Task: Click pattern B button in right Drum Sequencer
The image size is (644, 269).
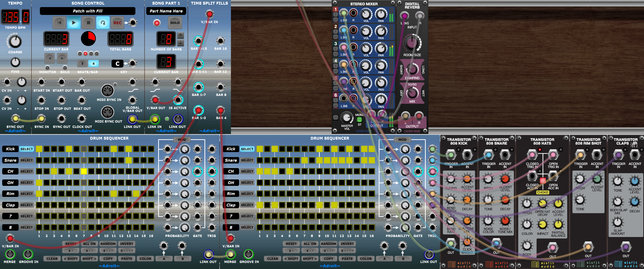Action: [403, 259]
